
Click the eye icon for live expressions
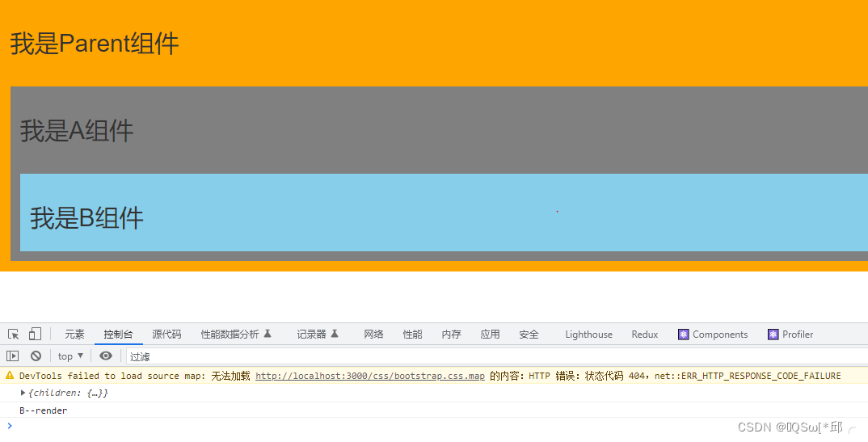click(106, 356)
